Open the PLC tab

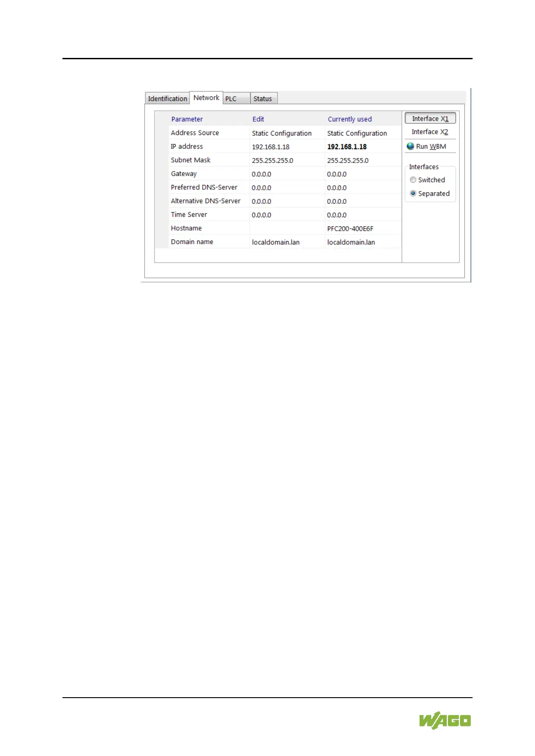click(x=236, y=98)
